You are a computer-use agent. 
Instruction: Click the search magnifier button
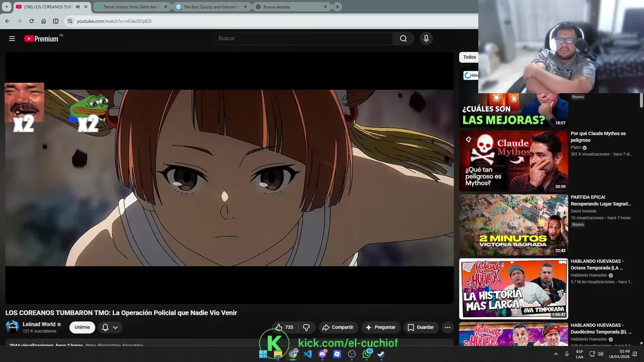click(404, 39)
